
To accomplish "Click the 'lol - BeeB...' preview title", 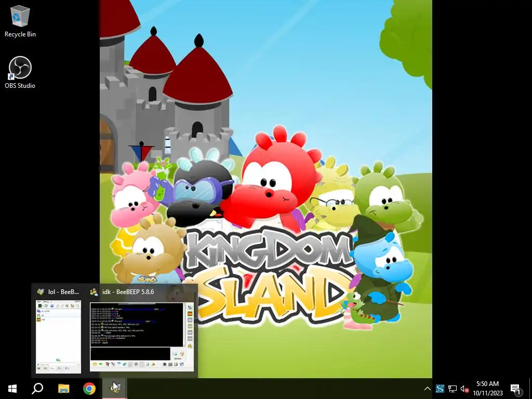I will pos(63,292).
